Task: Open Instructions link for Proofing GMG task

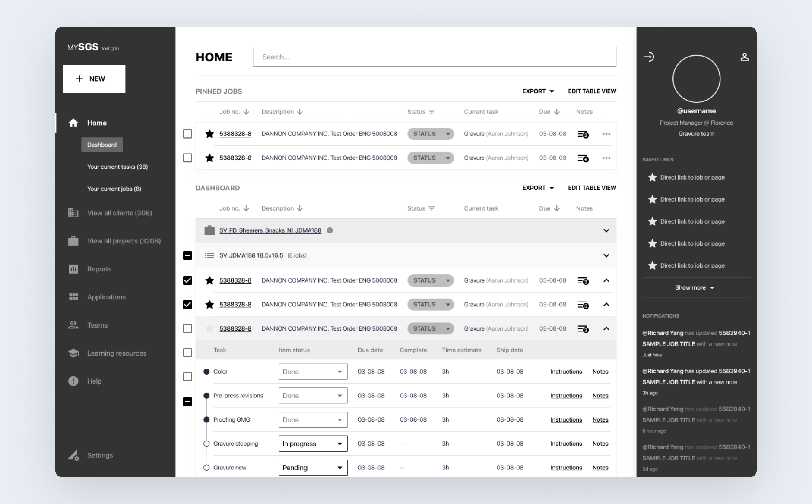Action: [566, 419]
